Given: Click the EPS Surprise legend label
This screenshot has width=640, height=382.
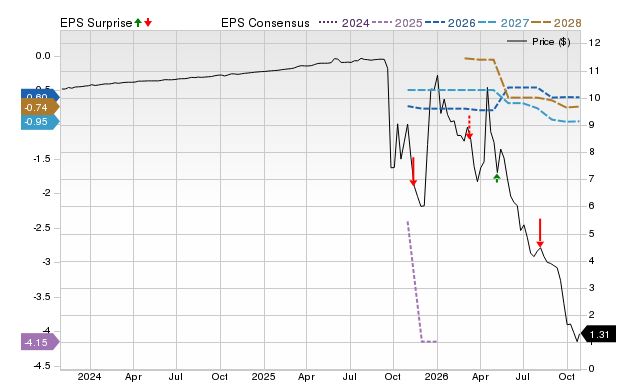Looking at the screenshot, I should [x=96, y=23].
